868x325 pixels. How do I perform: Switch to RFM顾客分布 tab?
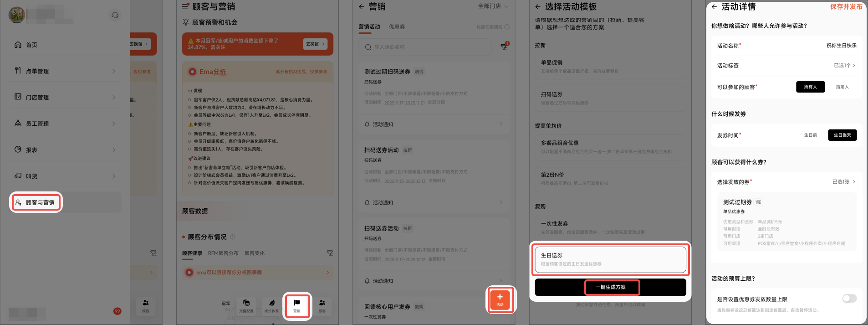tap(223, 253)
